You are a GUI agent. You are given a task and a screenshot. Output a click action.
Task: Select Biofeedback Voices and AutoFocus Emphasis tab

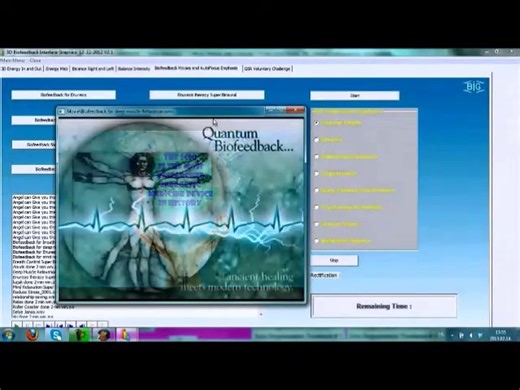click(x=196, y=68)
